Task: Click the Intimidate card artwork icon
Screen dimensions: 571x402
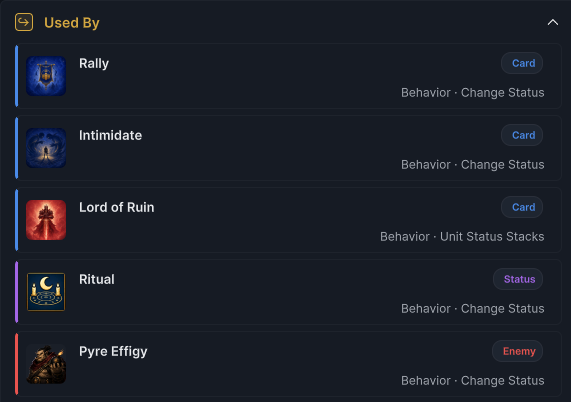Action: pyautogui.click(x=46, y=148)
